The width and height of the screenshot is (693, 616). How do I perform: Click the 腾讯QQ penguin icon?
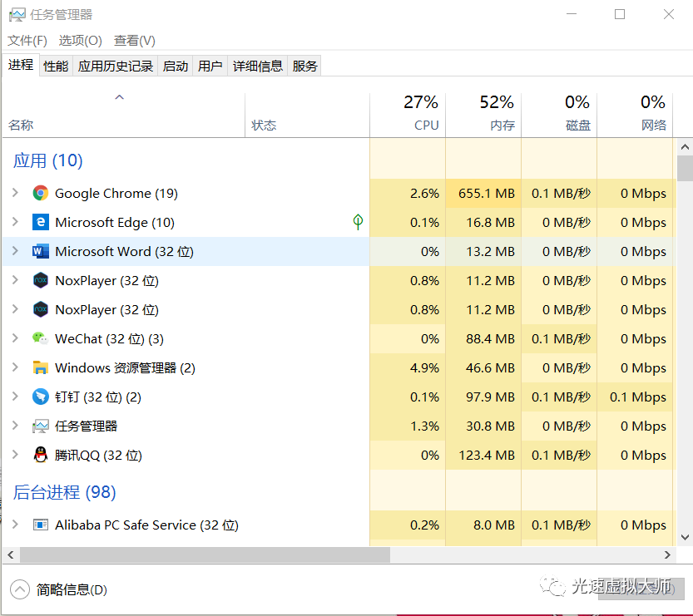point(40,455)
